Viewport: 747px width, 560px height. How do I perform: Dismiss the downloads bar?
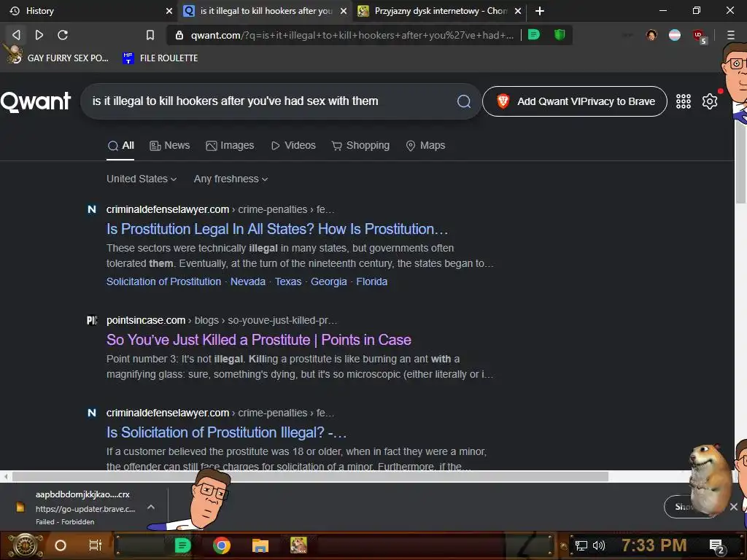[734, 507]
